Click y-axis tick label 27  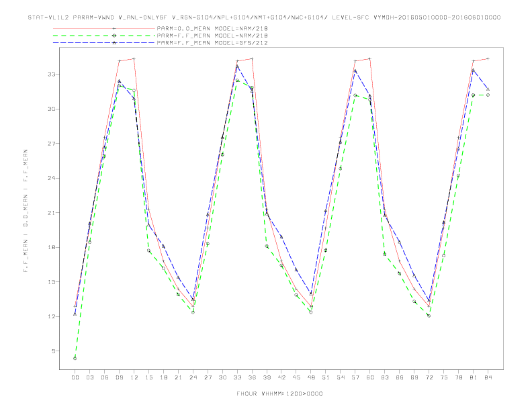coord(52,144)
